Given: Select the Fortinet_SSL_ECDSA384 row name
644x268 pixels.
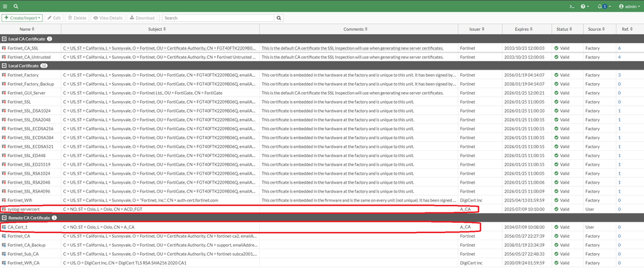Looking at the screenshot, I should (x=29, y=138).
